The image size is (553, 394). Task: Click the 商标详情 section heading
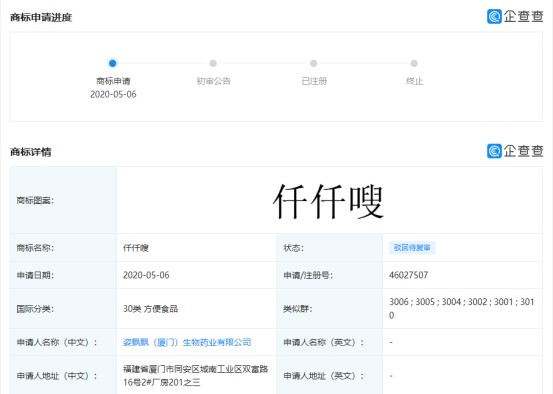coord(31,152)
